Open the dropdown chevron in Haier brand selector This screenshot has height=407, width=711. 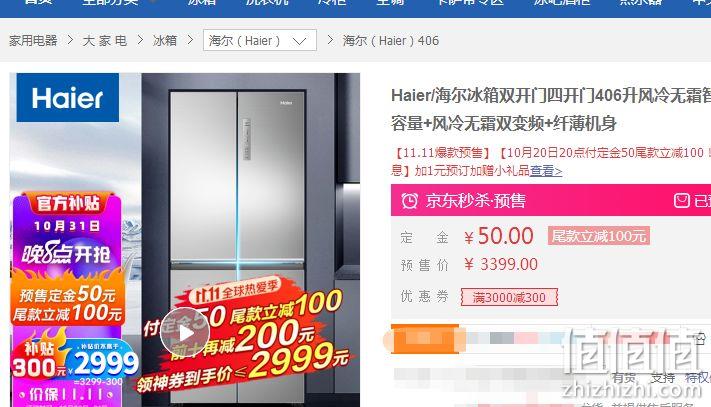[299, 41]
